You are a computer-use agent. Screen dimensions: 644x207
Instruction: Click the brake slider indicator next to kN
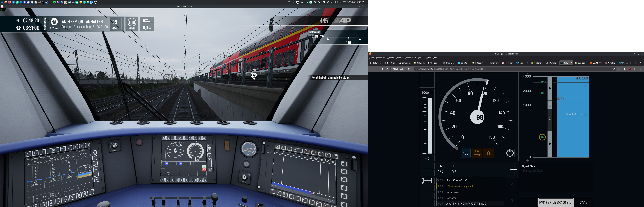click(514, 169)
